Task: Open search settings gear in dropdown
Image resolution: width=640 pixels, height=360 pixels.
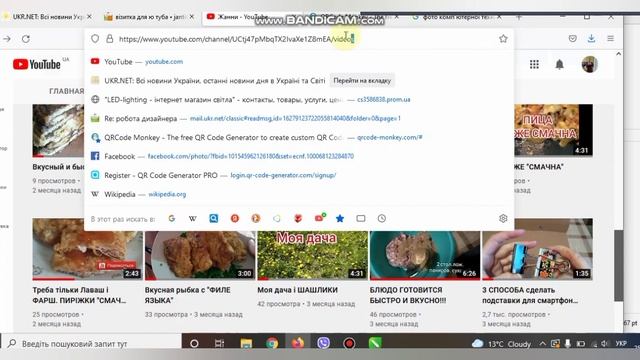Action: tap(503, 218)
